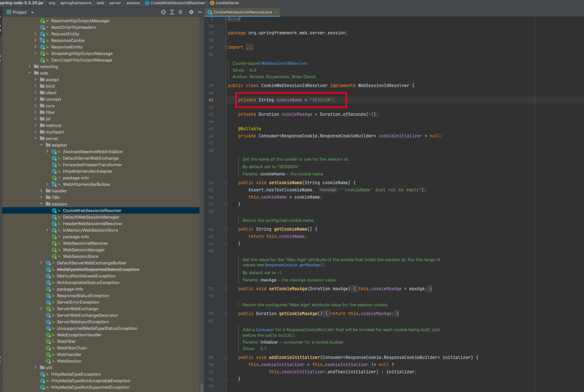Expand the InMemoryWebSessionStore node
Viewport: 584px width, 392px height.
[x=47, y=230]
